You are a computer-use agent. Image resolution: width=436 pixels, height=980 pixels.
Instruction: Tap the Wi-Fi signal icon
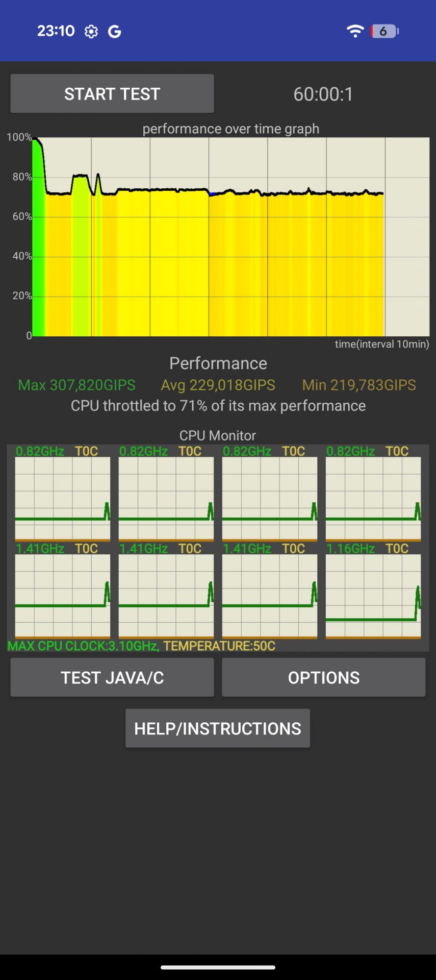[355, 31]
